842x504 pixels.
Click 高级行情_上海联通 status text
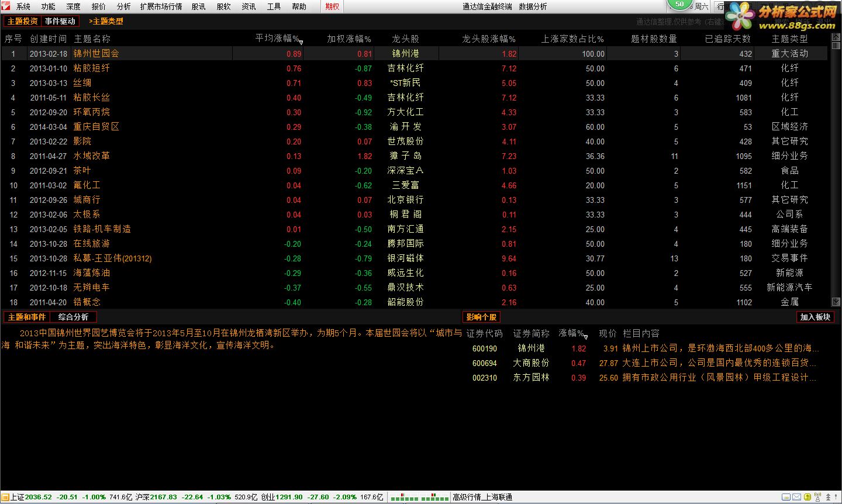482,497
